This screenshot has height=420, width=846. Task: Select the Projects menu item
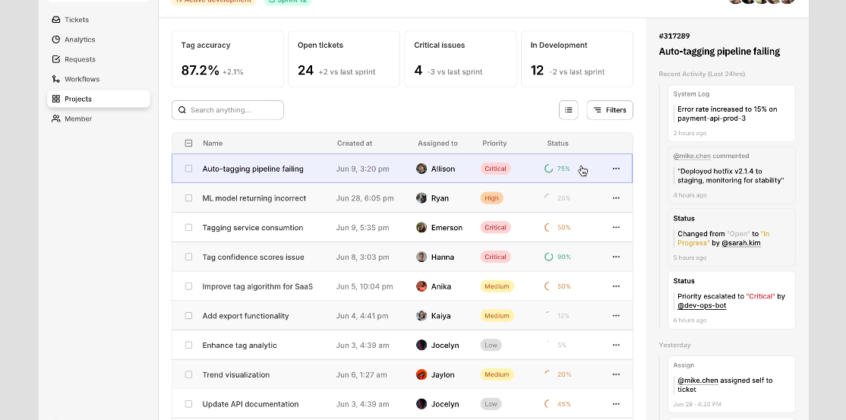(99, 99)
